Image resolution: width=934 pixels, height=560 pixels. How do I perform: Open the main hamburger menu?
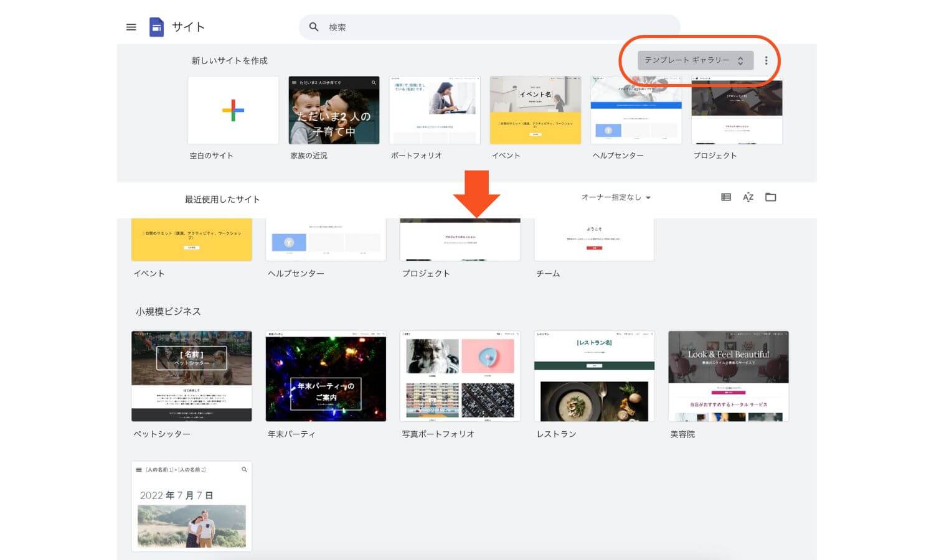coord(131,27)
